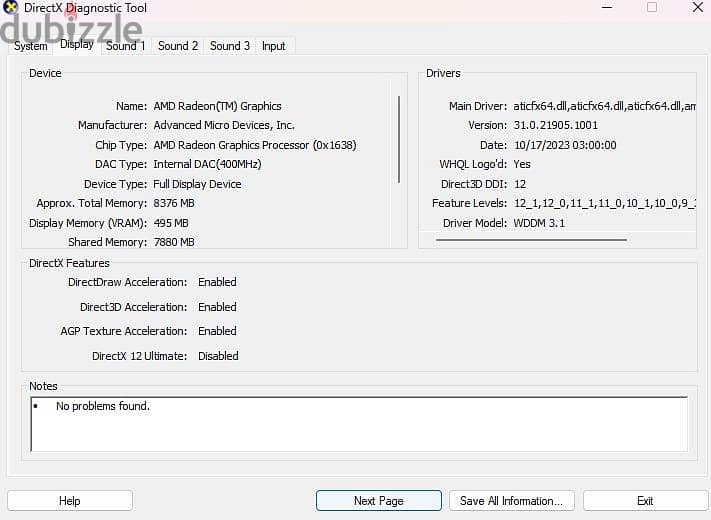
Task: Maximize the DirectX Diagnostic Tool window
Action: tap(652, 7)
